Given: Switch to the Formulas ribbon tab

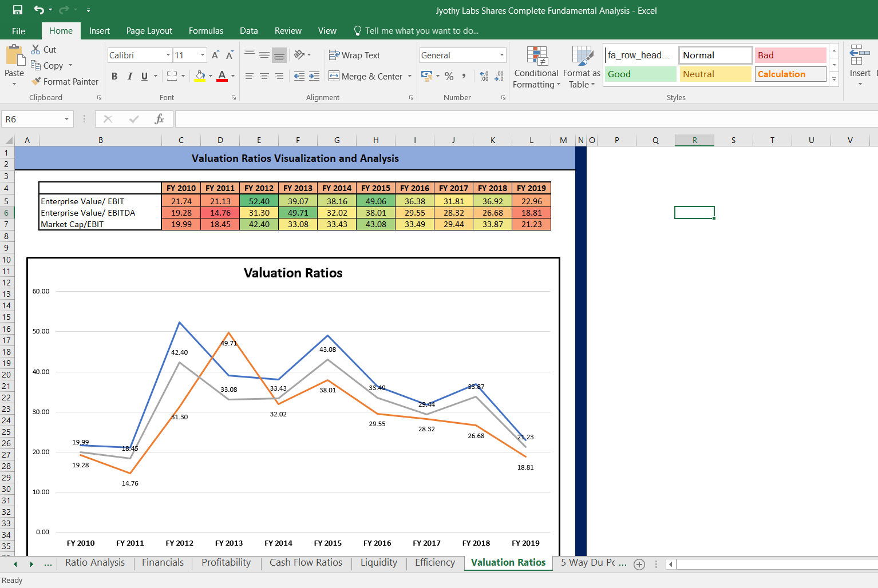Looking at the screenshot, I should pos(206,31).
